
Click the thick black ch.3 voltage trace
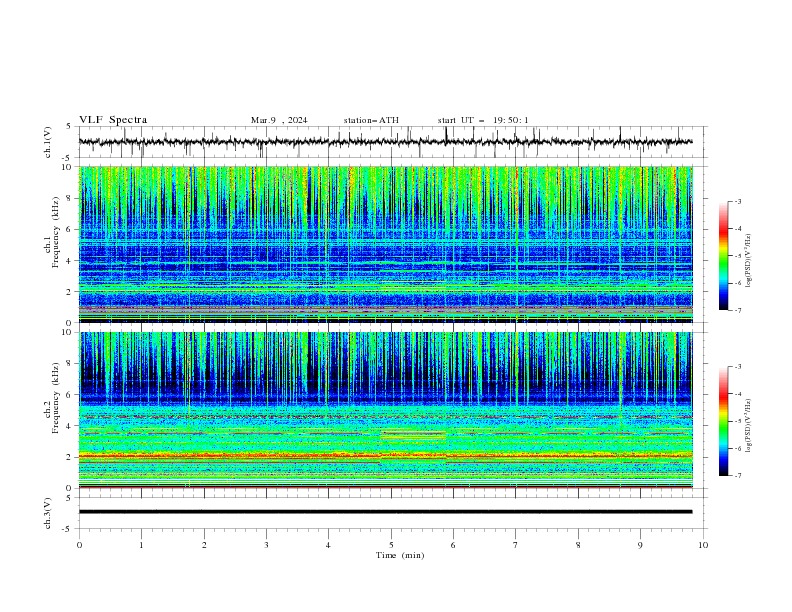coord(385,512)
